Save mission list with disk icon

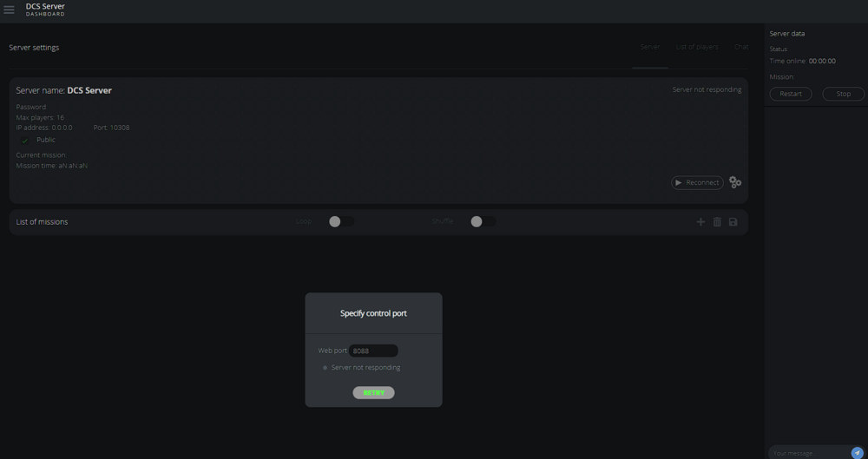coord(733,222)
